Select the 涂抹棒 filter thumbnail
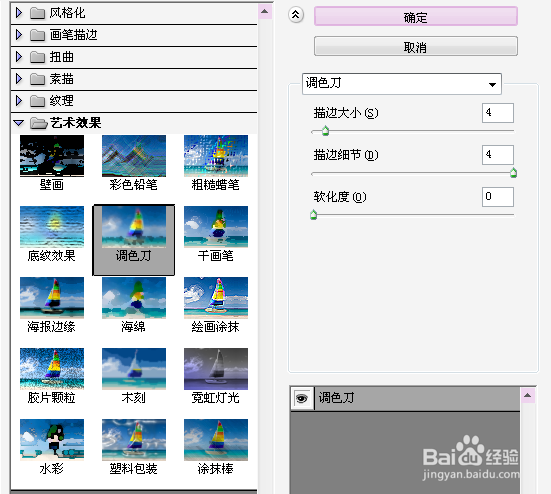 [216, 440]
